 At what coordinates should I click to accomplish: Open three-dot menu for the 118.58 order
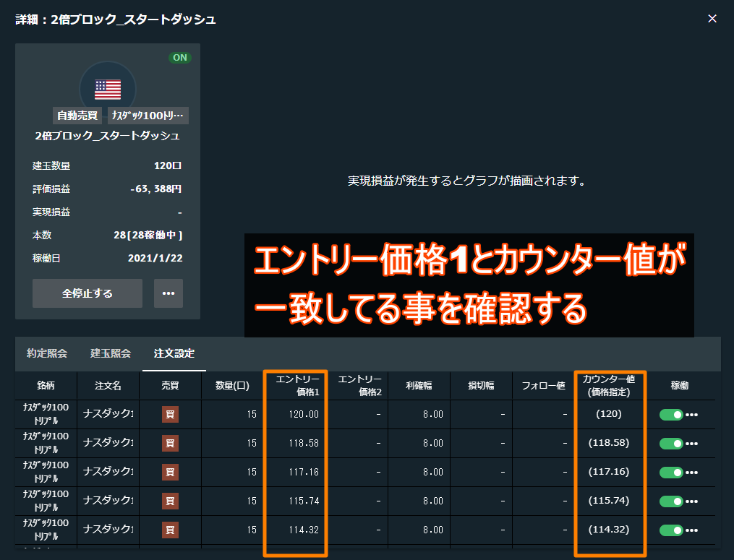(692, 444)
